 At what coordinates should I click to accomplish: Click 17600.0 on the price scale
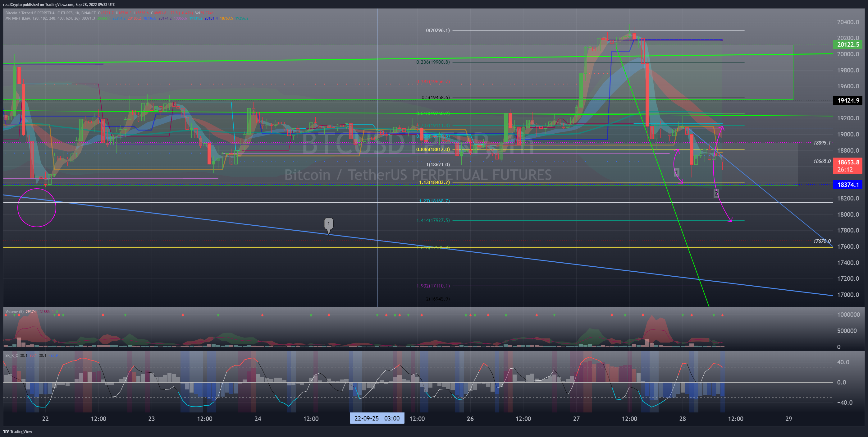(x=848, y=246)
